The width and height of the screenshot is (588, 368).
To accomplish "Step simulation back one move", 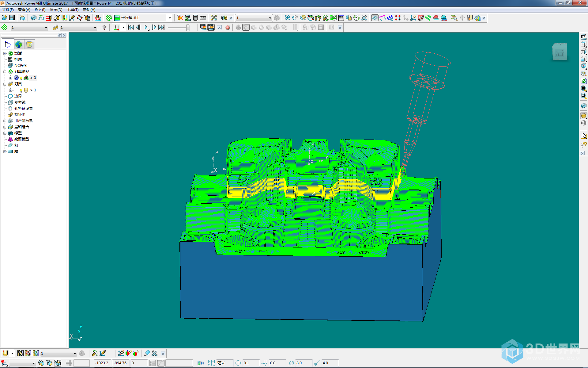I will click(138, 28).
